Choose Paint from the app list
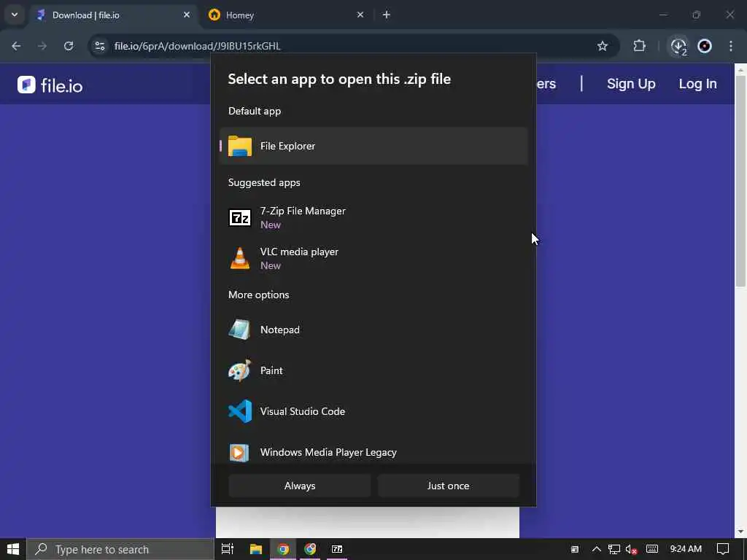The width and height of the screenshot is (747, 560). [373, 370]
